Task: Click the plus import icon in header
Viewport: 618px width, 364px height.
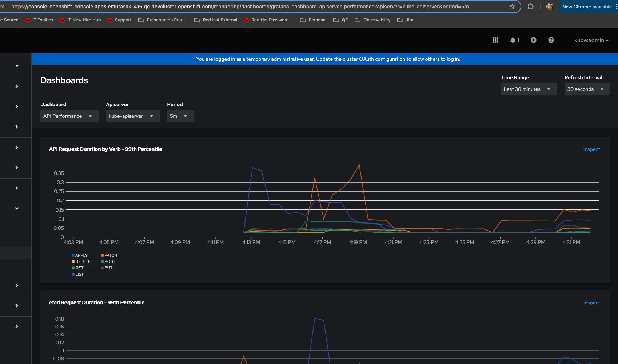Action: click(x=533, y=40)
